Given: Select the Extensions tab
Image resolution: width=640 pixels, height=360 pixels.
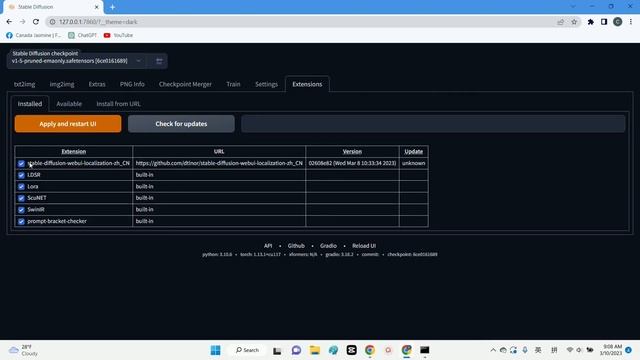Looking at the screenshot, I should pos(307,84).
